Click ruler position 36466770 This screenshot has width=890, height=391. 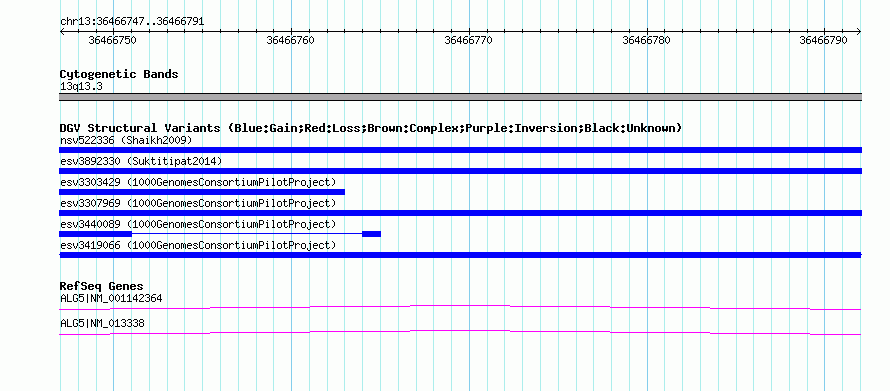[469, 40]
